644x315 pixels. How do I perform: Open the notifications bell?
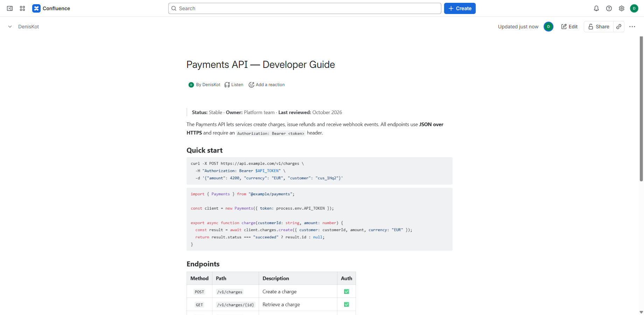tap(596, 8)
